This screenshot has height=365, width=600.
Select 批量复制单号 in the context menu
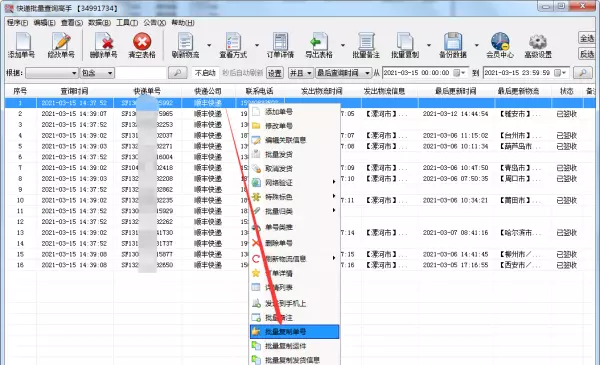click(294, 332)
